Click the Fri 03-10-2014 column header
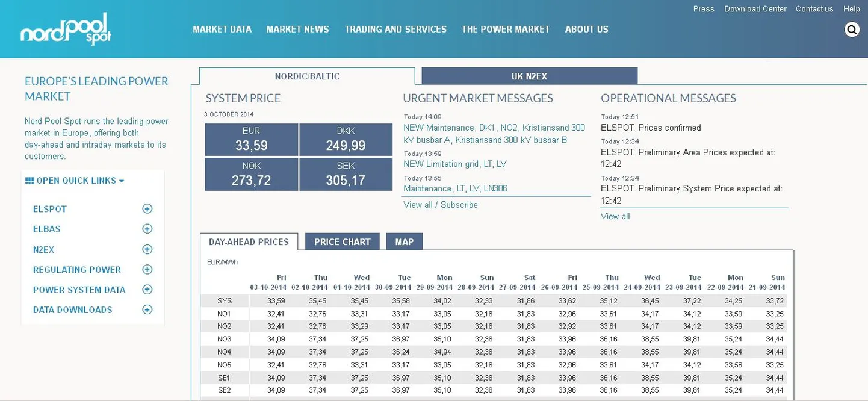The image size is (868, 401). click(x=268, y=282)
